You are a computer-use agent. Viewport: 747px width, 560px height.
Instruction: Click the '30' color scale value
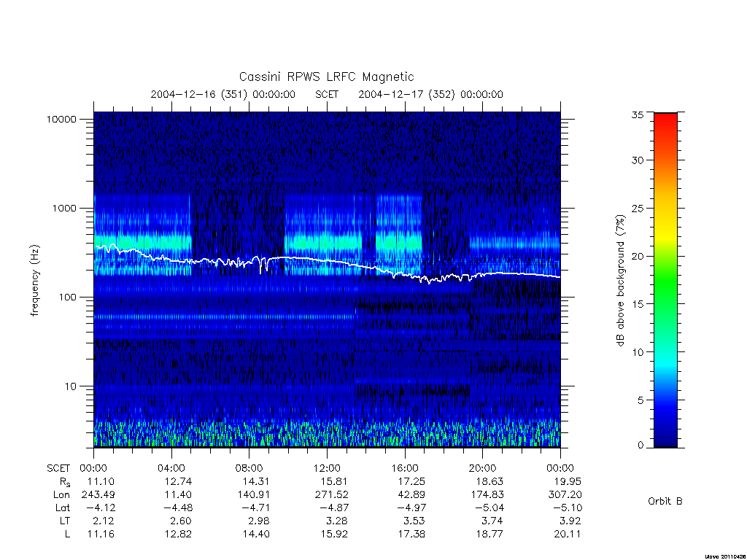[638, 160]
